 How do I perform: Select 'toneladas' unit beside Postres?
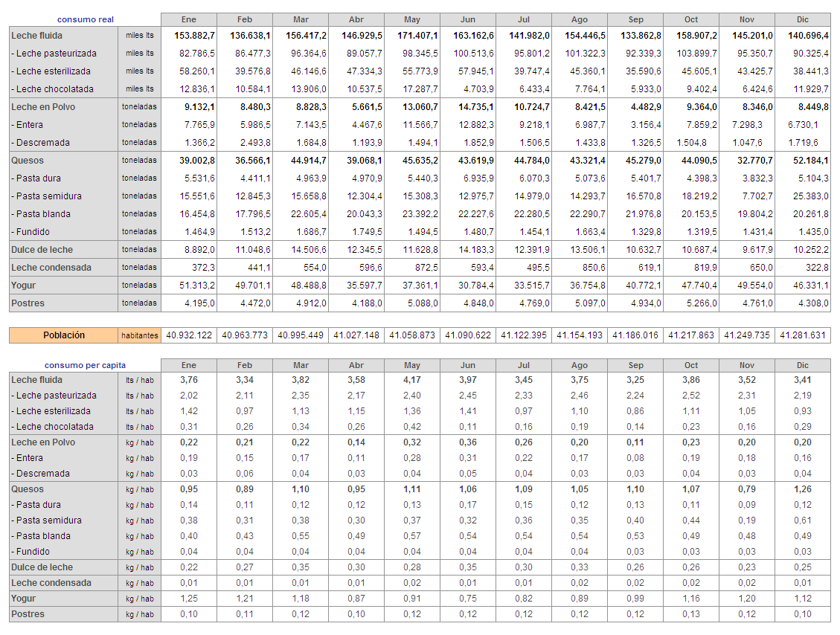139,303
